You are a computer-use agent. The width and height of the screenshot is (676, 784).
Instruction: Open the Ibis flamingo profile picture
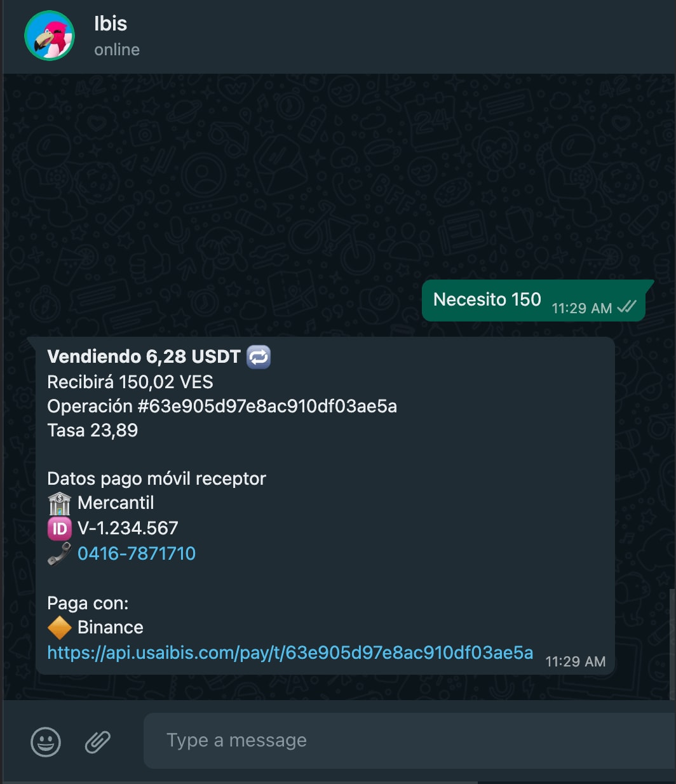50,36
